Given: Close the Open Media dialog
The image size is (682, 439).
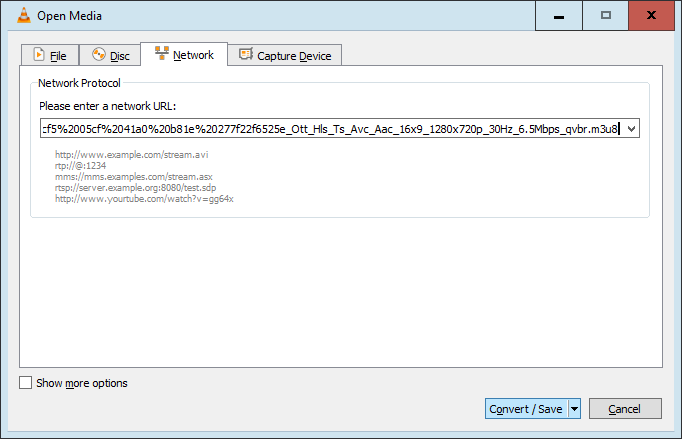Looking at the screenshot, I should pyautogui.click(x=651, y=16).
